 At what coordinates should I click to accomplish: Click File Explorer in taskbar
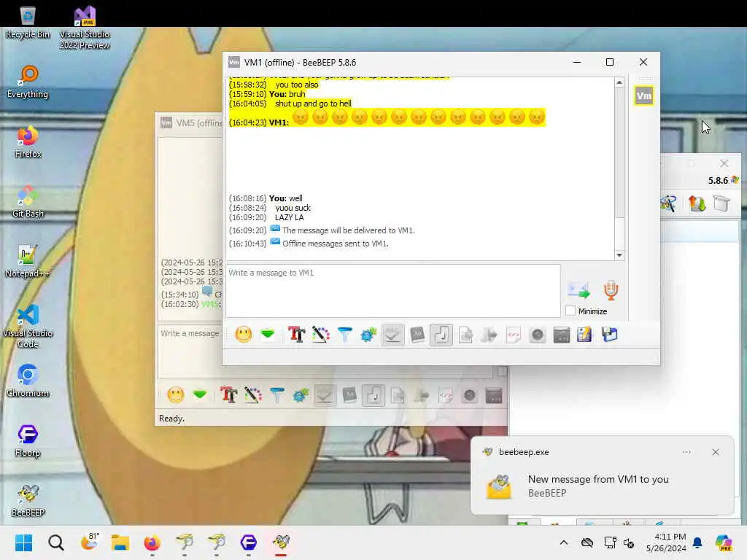[x=120, y=542]
